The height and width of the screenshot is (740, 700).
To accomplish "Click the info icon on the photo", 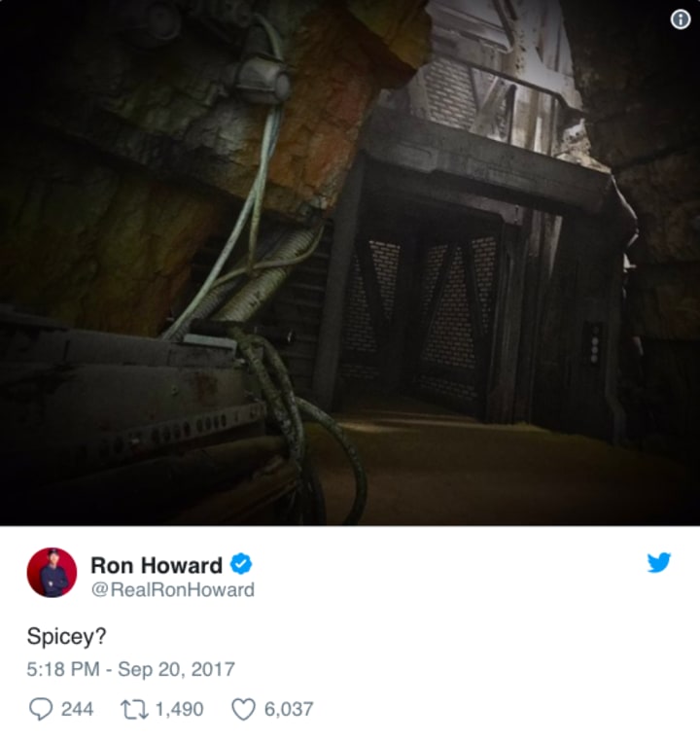I will tap(681, 19).
